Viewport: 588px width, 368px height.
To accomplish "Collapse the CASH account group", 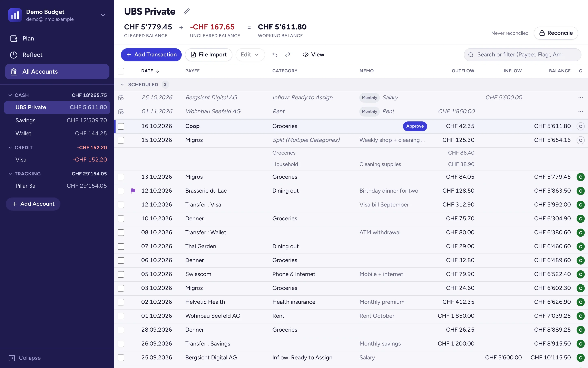I will 10,95.
